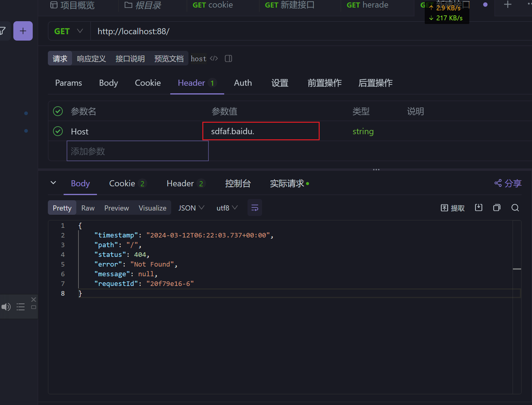Select the Raw view mode

click(x=88, y=208)
